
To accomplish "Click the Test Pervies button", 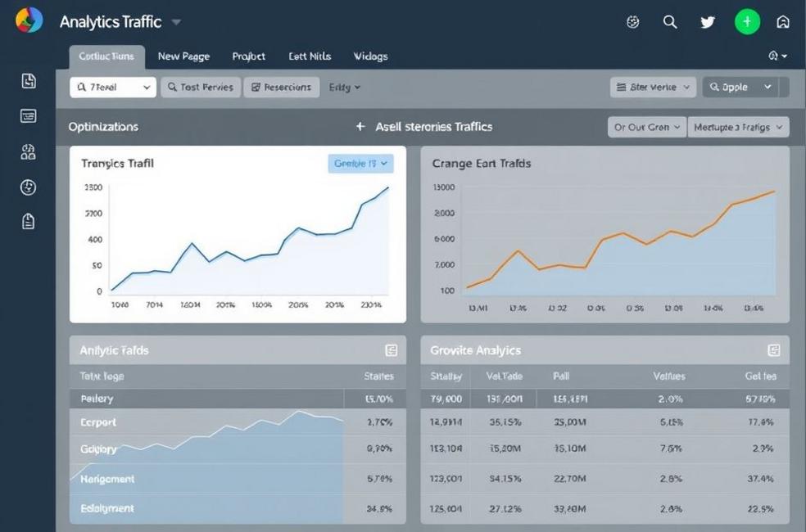I will tap(201, 87).
